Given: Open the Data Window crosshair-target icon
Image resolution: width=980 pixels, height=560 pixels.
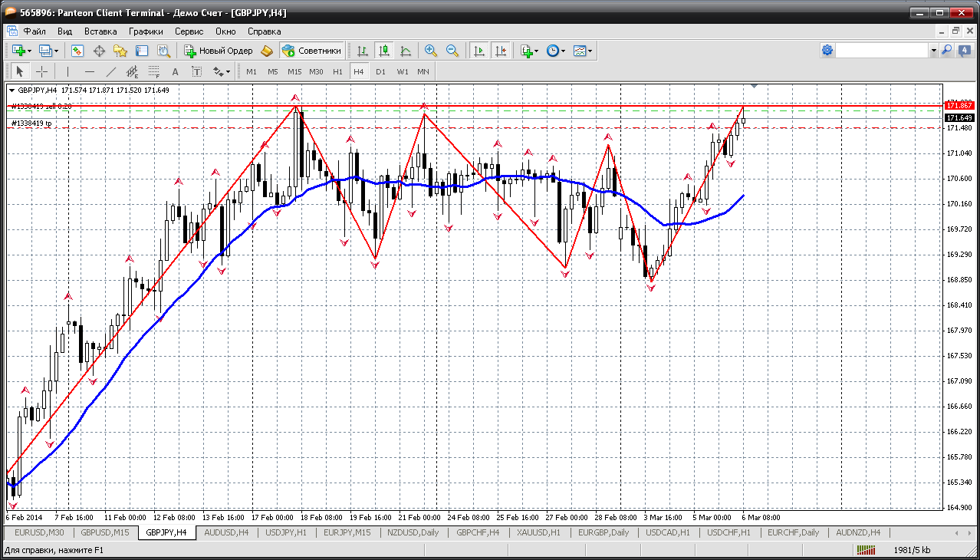Looking at the screenshot, I should coord(99,51).
